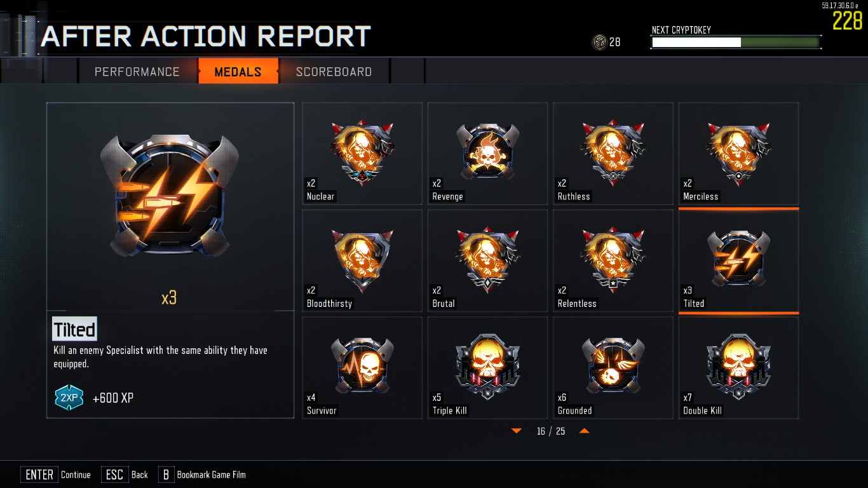This screenshot has height=488, width=868.
Task: Open the Scoreboard tab
Action: (x=334, y=71)
